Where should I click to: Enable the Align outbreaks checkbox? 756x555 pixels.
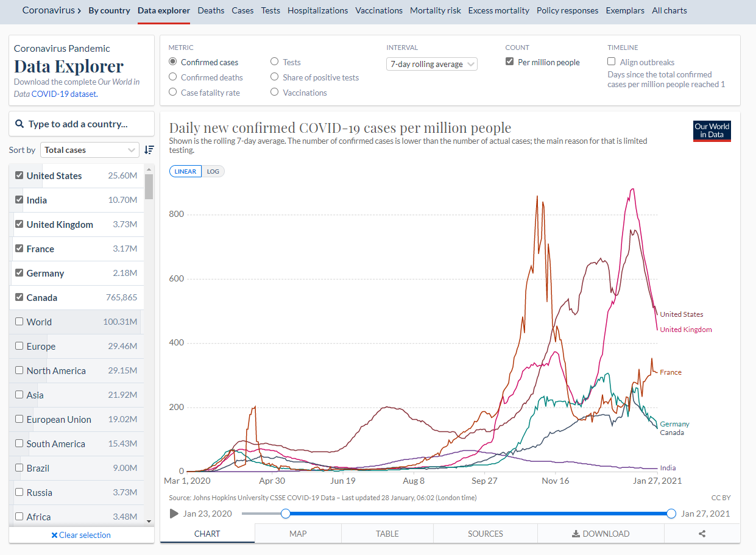(x=612, y=62)
